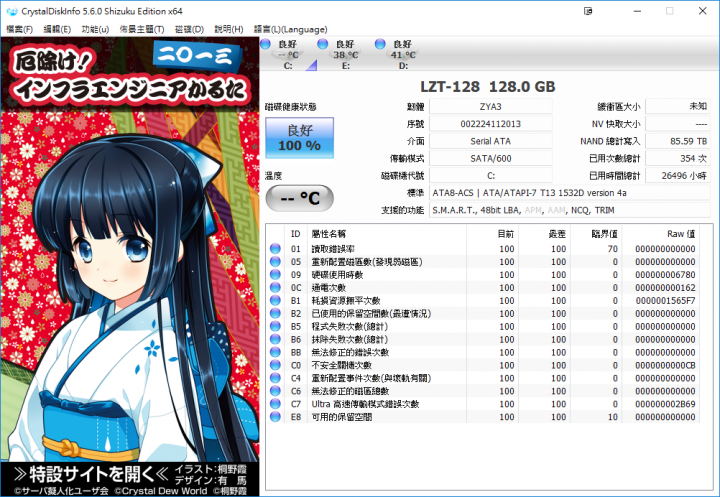Click status orb for row 05
Image resolution: width=720 pixels, height=497 pixels.
pyautogui.click(x=276, y=261)
